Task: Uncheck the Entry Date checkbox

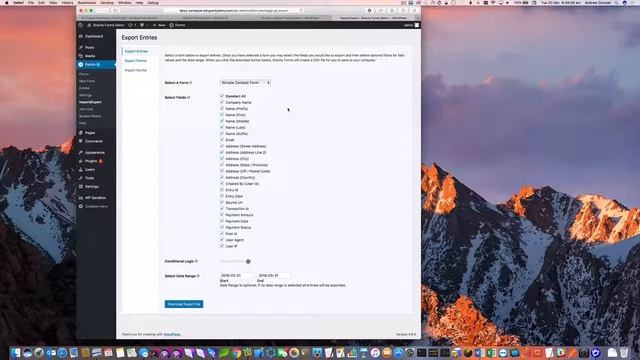Action: (222, 196)
